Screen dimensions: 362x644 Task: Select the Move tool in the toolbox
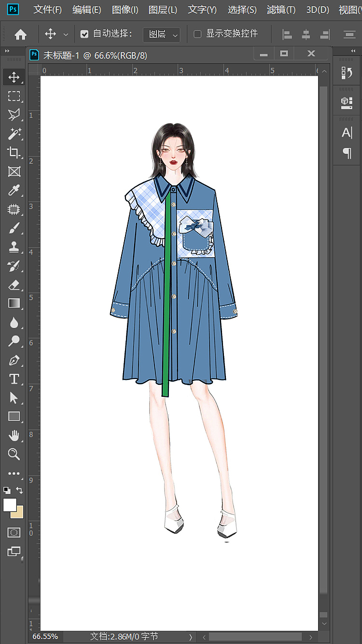pos(14,77)
